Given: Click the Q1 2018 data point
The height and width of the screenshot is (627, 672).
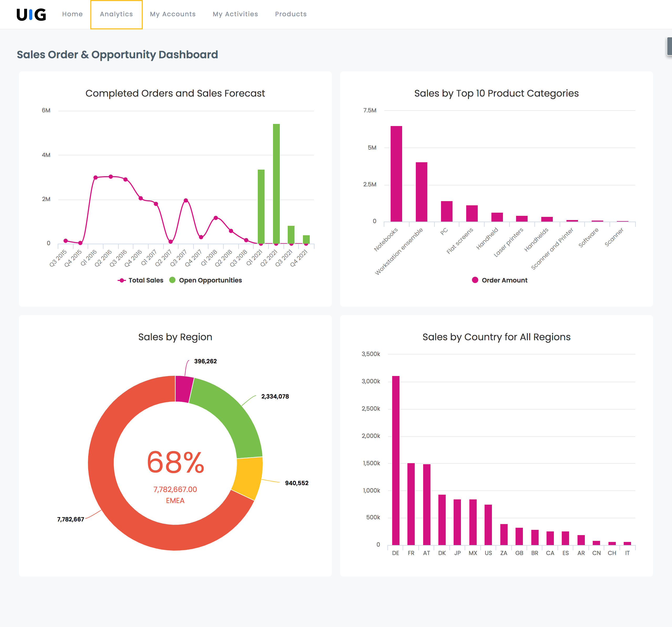Looking at the screenshot, I should [x=216, y=218].
